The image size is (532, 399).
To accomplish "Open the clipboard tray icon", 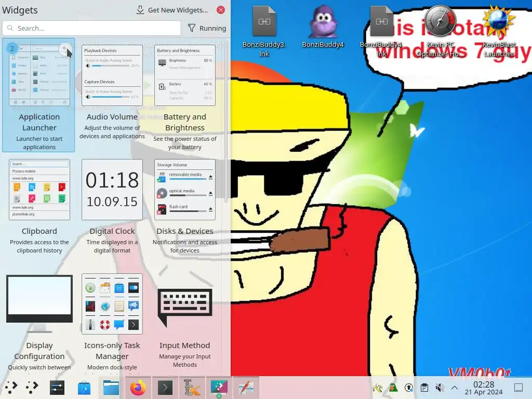I will point(424,388).
